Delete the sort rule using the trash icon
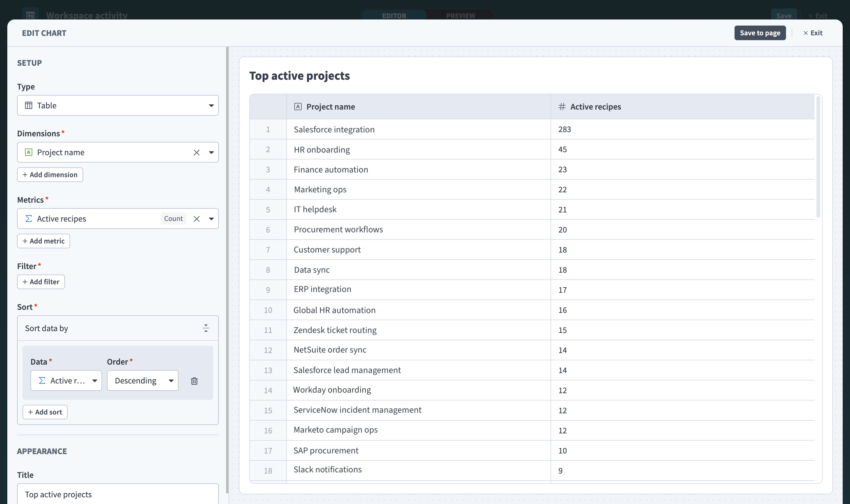Screen dimensions: 850x504 [194, 381]
